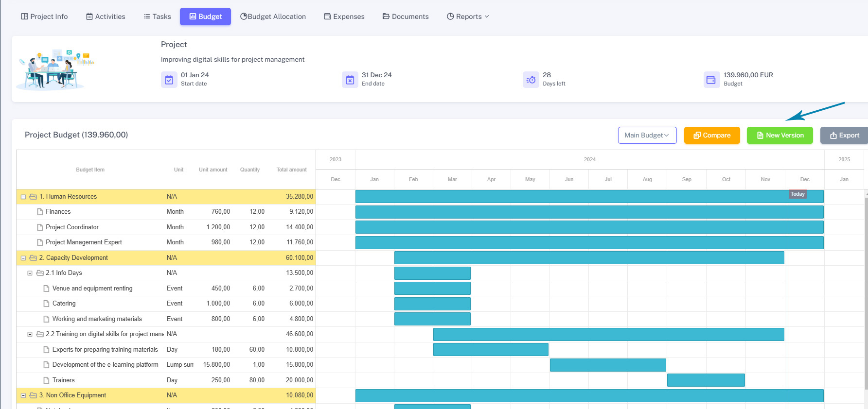Screen dimensions: 868x409
Task: Open the Reports dropdown menu
Action: point(468,17)
